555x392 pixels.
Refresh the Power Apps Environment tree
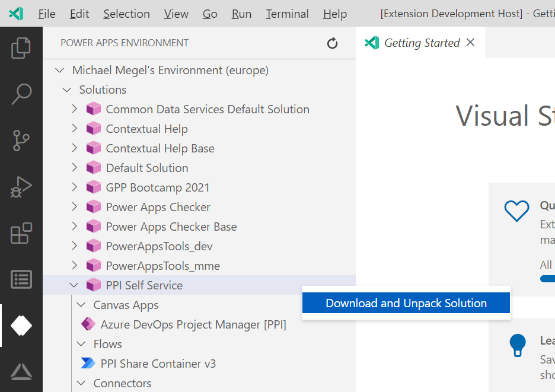332,43
